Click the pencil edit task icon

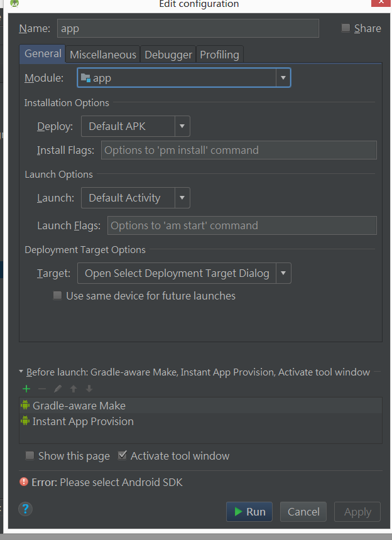(58, 389)
